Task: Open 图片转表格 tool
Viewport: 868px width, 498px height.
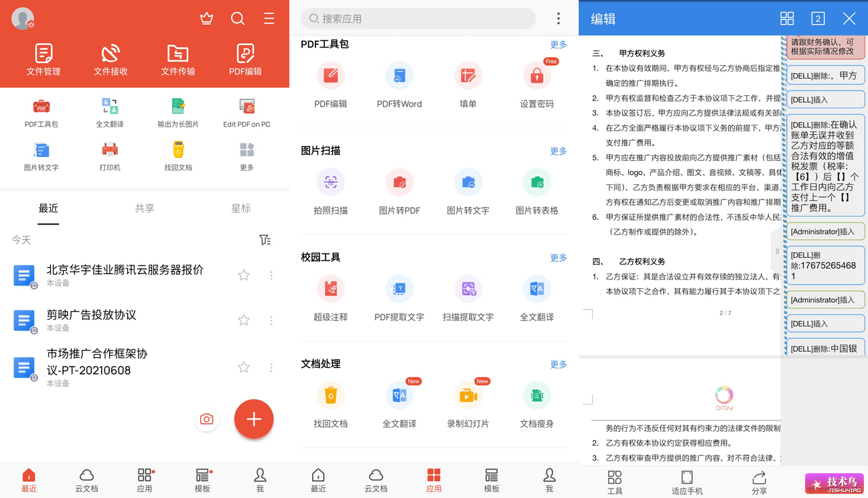Action: (x=536, y=192)
